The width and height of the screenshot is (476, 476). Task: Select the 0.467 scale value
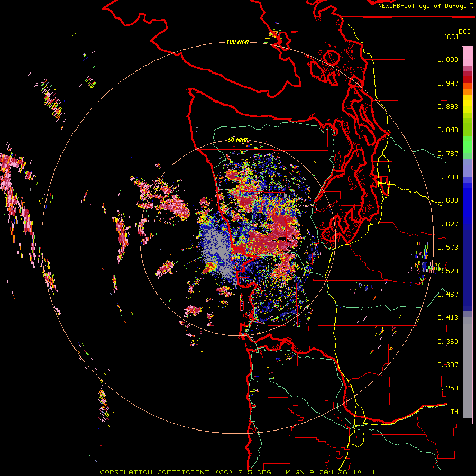(x=448, y=295)
